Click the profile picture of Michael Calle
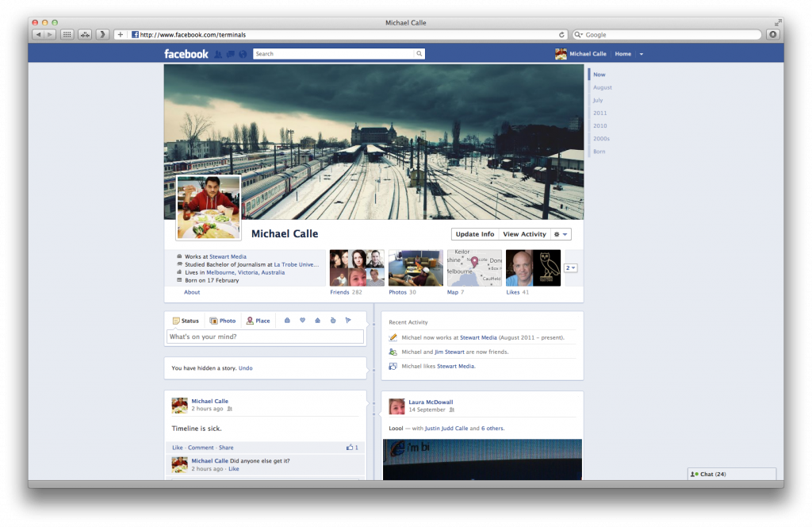The width and height of the screenshot is (812, 527). pyautogui.click(x=209, y=208)
